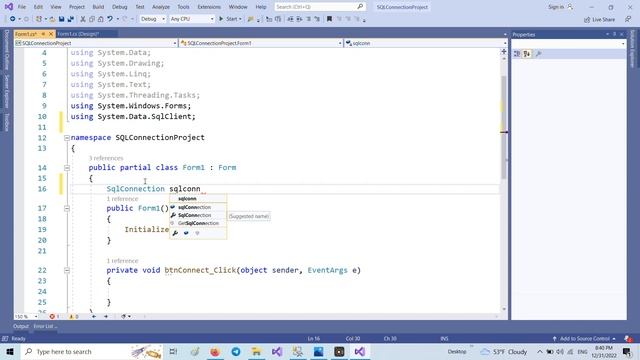Toggle the blue field filter in IntelliSense popup
The image size is (640, 360).
pos(186,233)
